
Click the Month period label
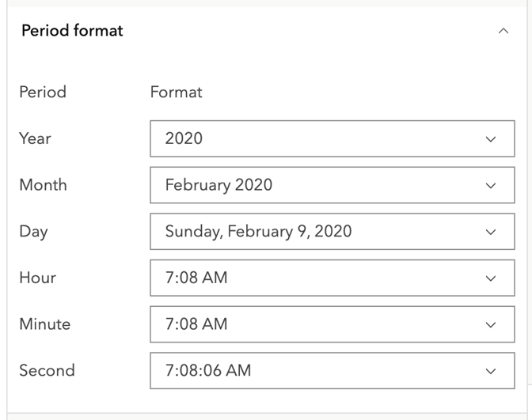point(43,185)
